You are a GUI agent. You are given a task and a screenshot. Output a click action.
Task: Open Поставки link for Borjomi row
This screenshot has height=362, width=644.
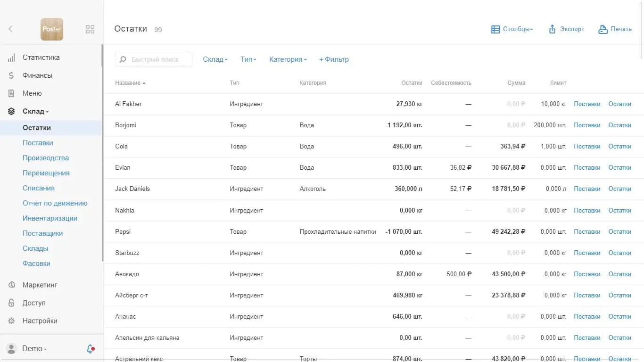pos(587,125)
